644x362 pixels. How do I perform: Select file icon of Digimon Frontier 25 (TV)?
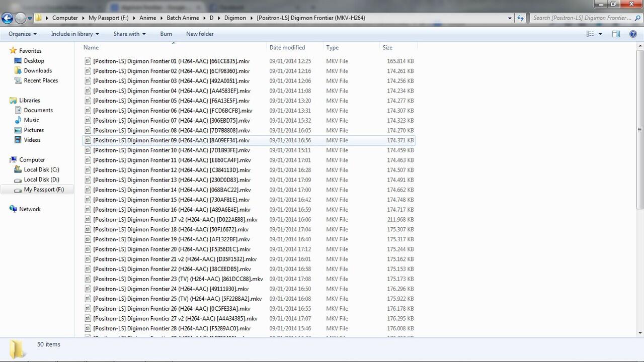pos(88,299)
